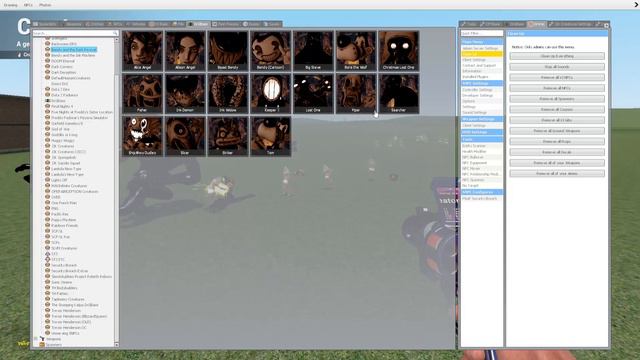Click the Remove all Decals button
640x360 pixels.
pyautogui.click(x=557, y=152)
